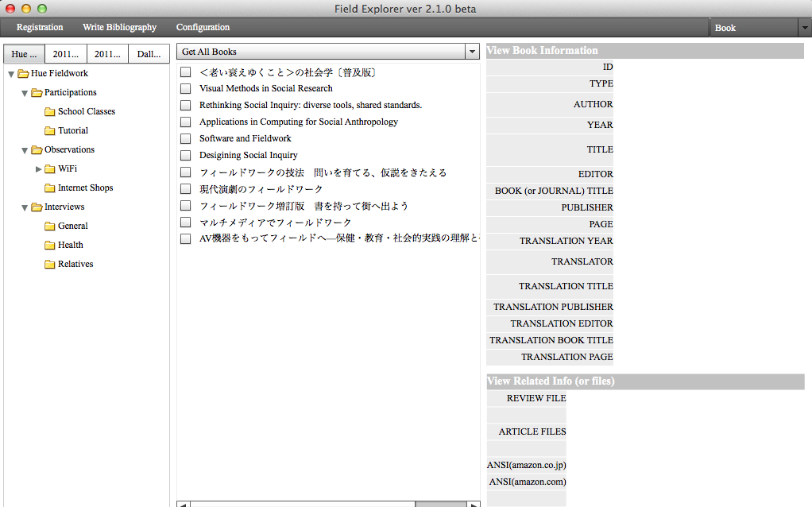The height and width of the screenshot is (507, 812).
Task: Enable checkbox for Designing Social Inquiry
Action: click(x=185, y=155)
